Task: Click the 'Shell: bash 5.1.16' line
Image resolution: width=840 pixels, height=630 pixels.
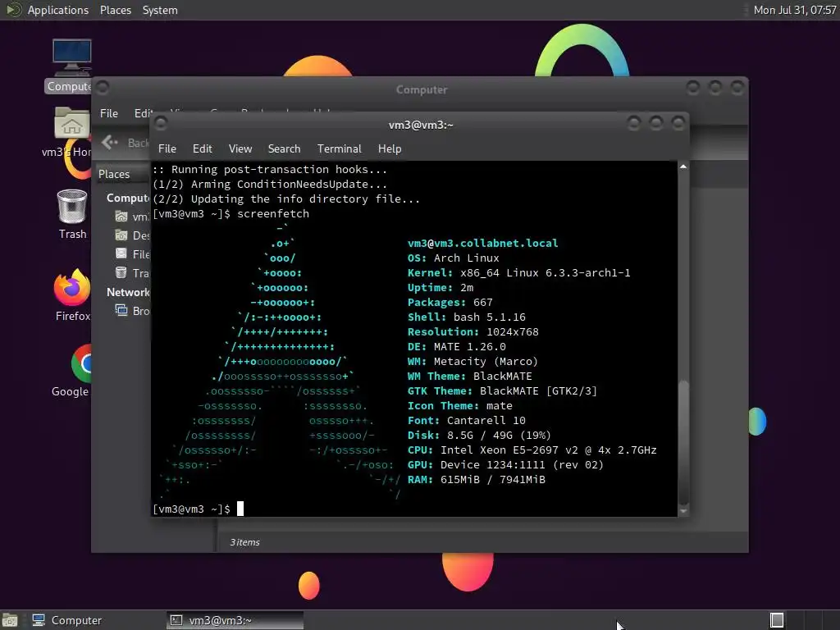Action: pos(467,317)
